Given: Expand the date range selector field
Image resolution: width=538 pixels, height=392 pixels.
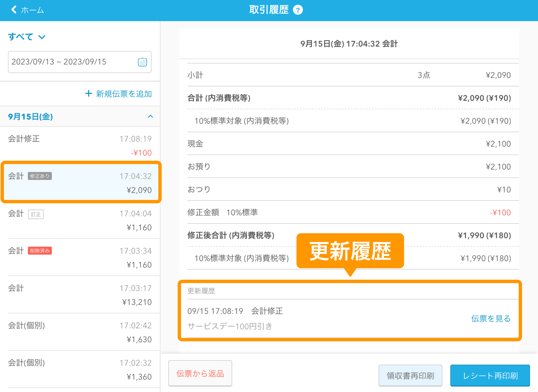Looking at the screenshot, I should click(x=73, y=62).
